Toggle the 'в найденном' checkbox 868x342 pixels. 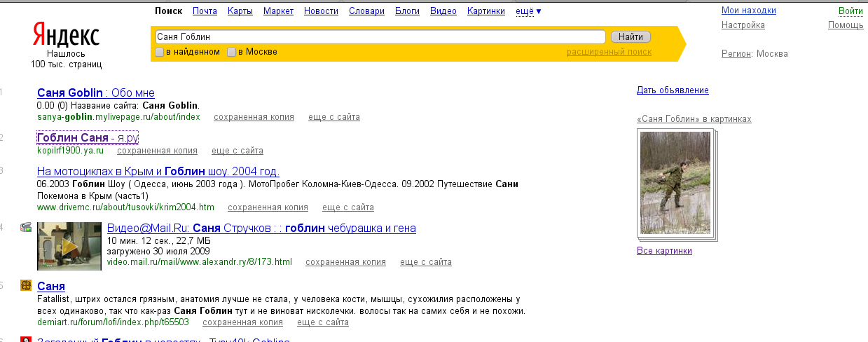[x=160, y=52]
